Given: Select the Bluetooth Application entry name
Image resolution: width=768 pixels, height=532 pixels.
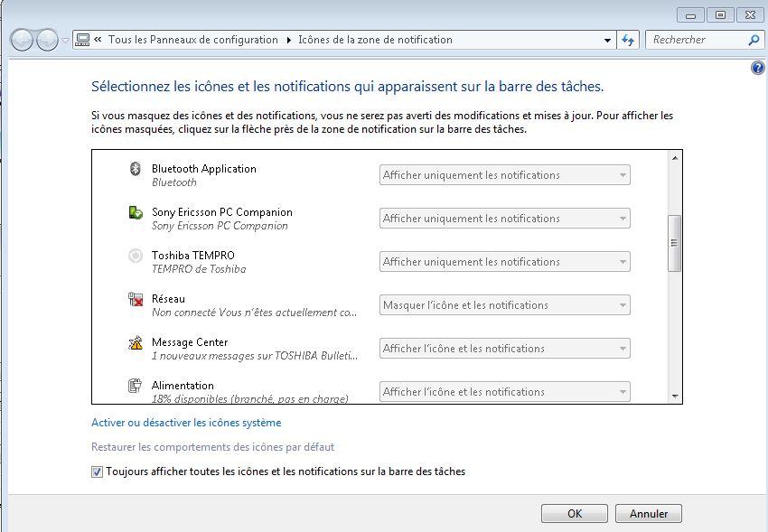Looking at the screenshot, I should point(204,169).
